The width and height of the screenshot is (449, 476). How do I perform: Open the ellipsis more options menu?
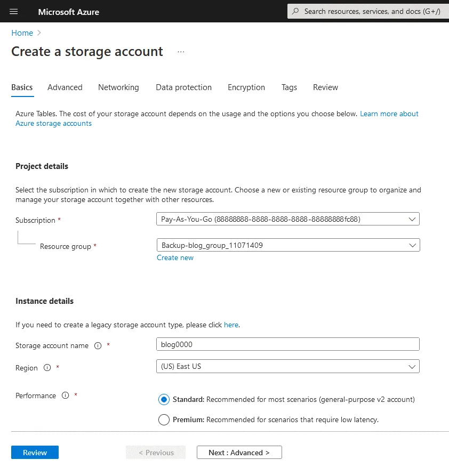point(181,52)
